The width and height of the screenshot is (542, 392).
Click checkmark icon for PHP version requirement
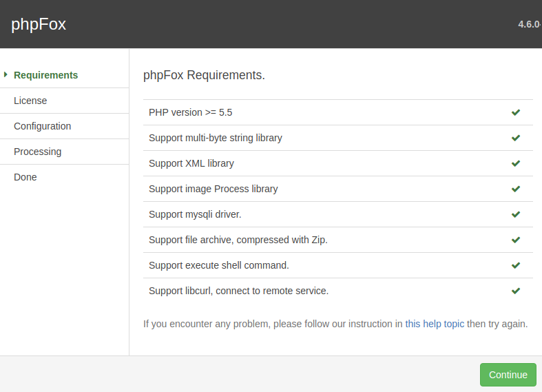click(515, 112)
